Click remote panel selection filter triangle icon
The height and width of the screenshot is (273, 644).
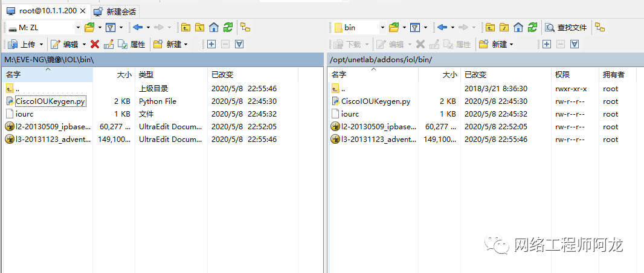coord(575,44)
